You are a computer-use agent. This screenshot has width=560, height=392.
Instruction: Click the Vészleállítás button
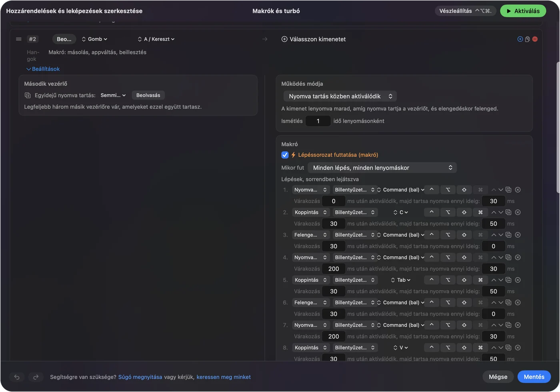tap(465, 11)
